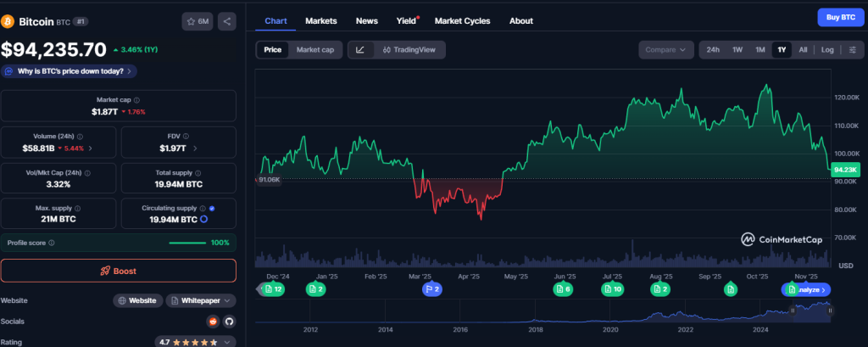Click the share icon next to Bitcoin
Screen dimensions: 868x347
coord(227,21)
